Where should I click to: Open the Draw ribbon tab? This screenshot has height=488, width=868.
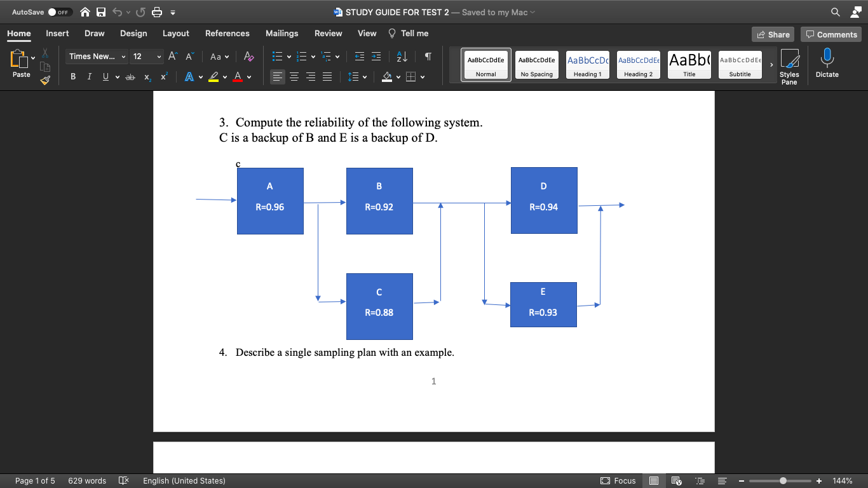(x=95, y=33)
